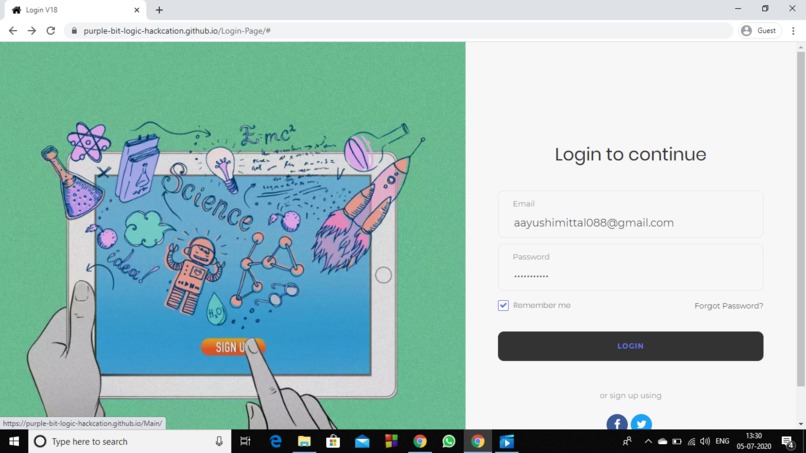The image size is (806, 453).
Task: Click the Password input field
Action: coord(630,267)
